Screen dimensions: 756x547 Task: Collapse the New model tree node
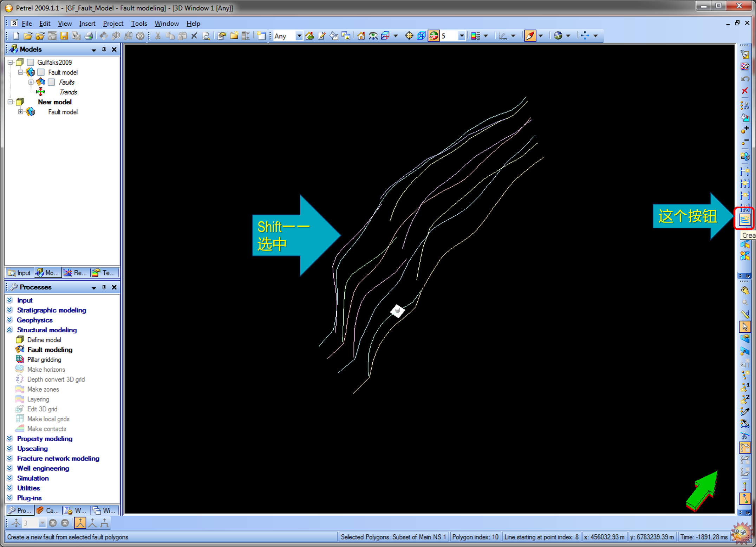(10, 102)
